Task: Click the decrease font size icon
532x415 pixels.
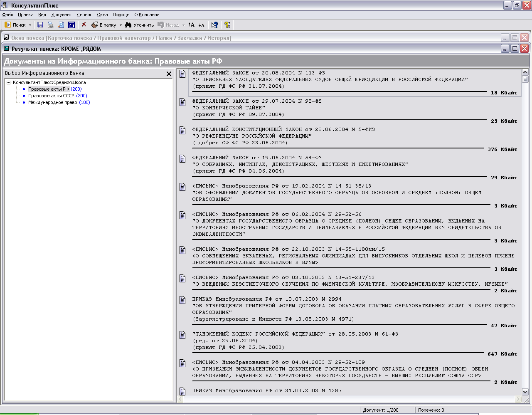Action: pos(201,25)
